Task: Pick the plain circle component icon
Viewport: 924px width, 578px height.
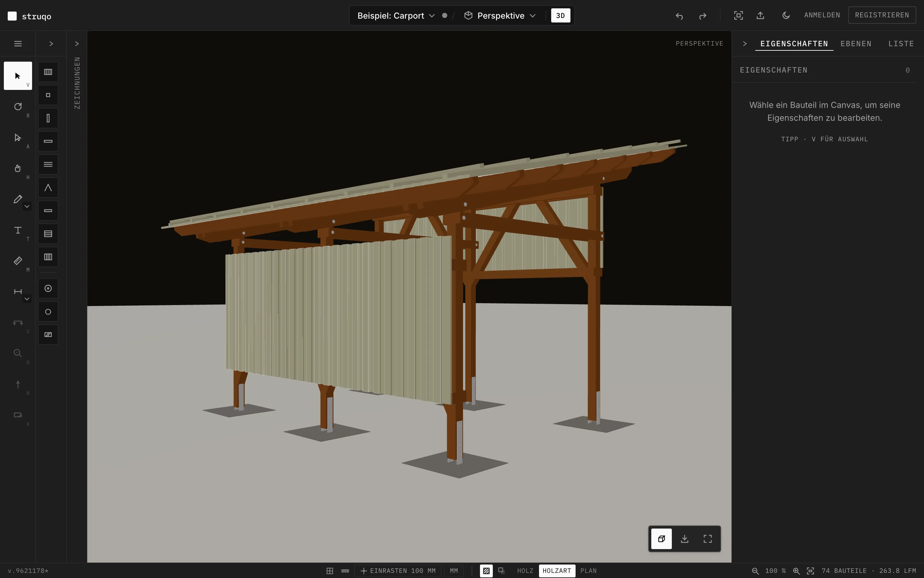Action: point(48,312)
